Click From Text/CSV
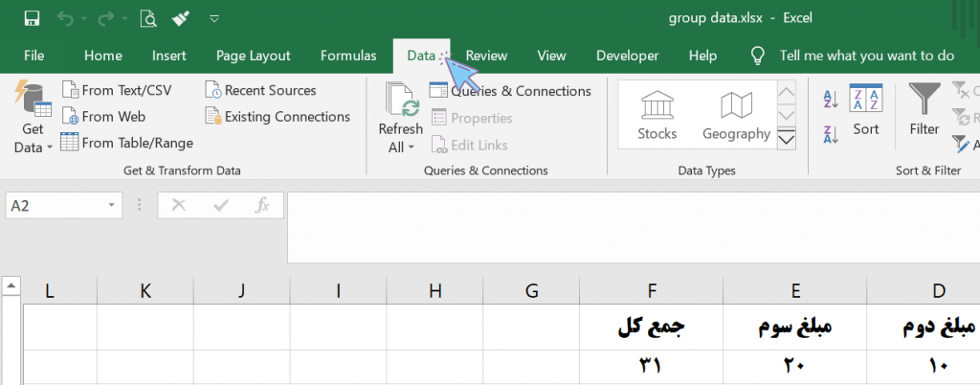The image size is (980, 385). click(117, 91)
